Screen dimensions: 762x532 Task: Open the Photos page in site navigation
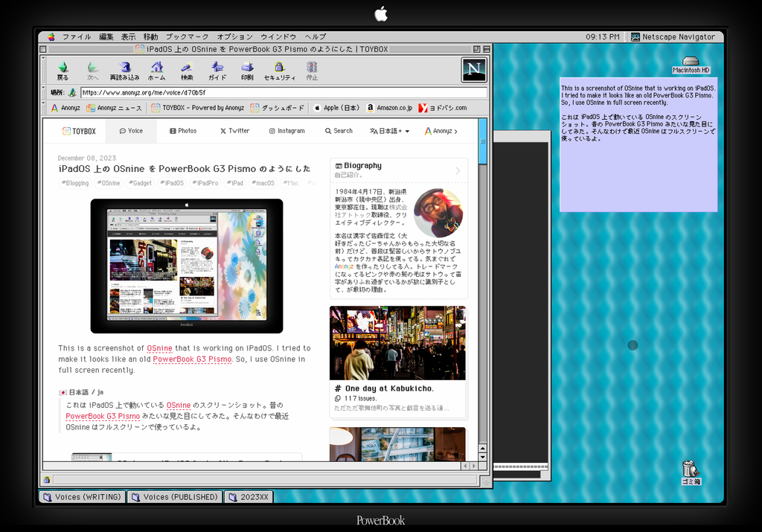pyautogui.click(x=183, y=131)
